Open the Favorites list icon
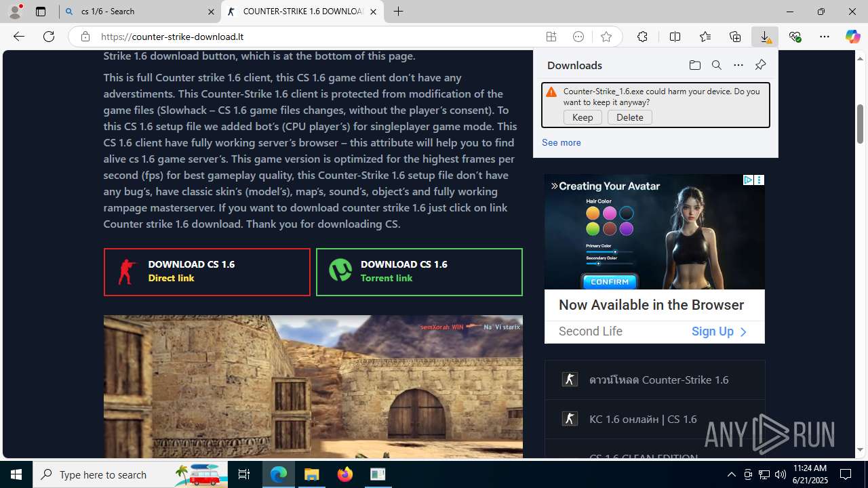868x488 pixels. click(x=705, y=37)
